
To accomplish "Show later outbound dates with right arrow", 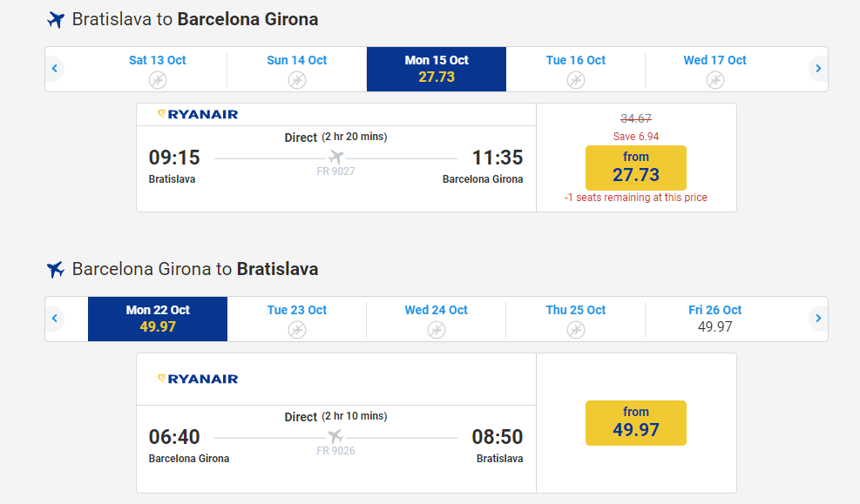I will [818, 68].
